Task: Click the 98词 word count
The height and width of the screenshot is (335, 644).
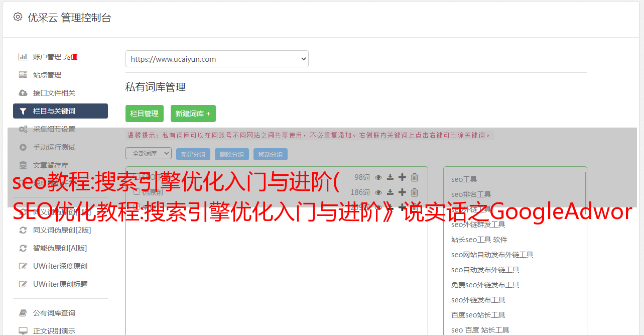Action: 362,177
